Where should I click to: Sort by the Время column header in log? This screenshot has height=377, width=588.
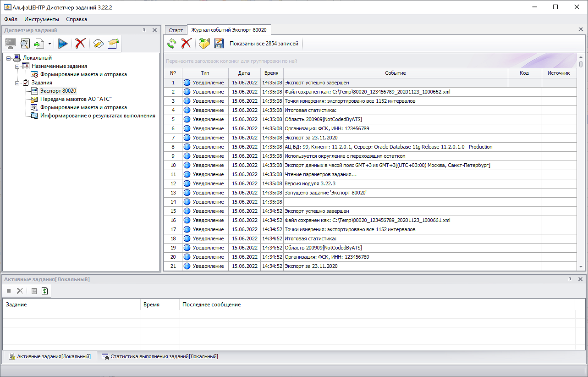pyautogui.click(x=272, y=73)
